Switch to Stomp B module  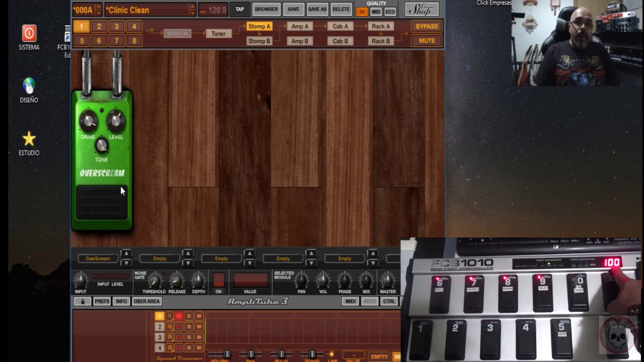(x=259, y=41)
